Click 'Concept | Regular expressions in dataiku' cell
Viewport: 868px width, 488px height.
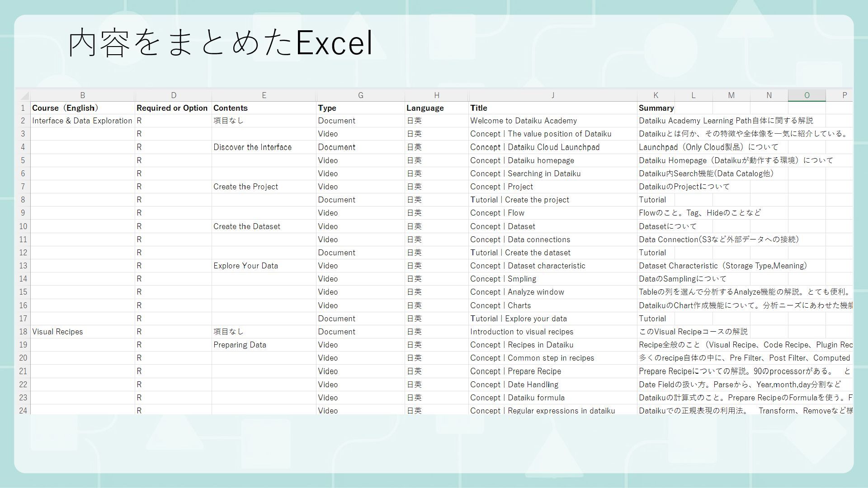pyautogui.click(x=553, y=410)
